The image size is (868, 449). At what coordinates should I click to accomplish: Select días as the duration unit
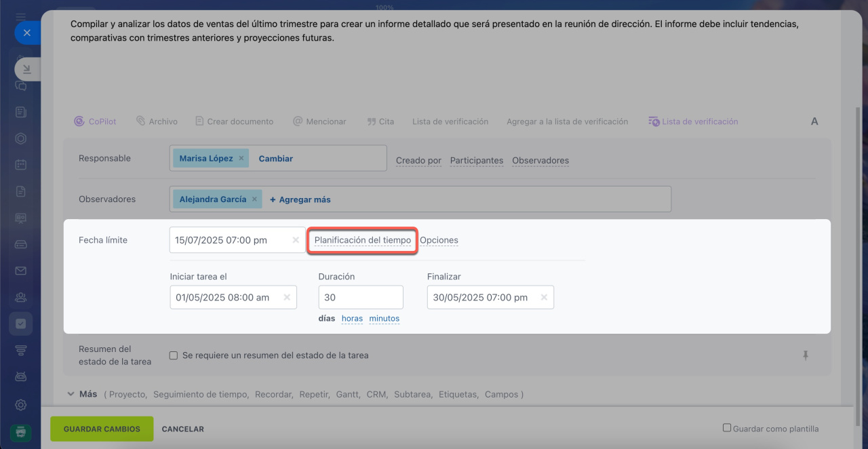(327, 319)
